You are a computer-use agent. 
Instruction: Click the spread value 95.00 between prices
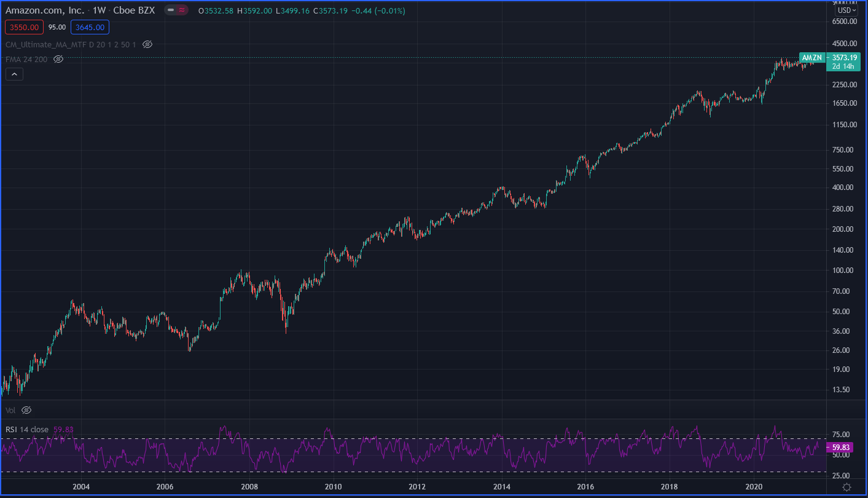[x=57, y=27]
